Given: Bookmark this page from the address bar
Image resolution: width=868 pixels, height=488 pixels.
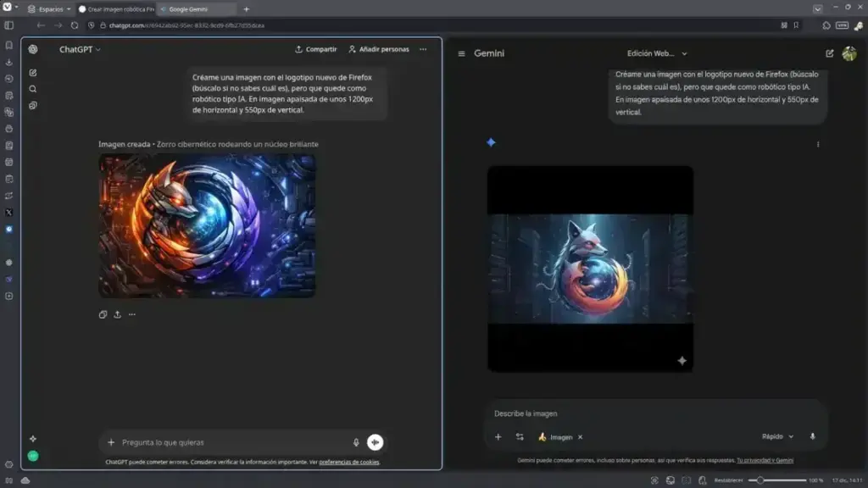Looking at the screenshot, I should 796,25.
